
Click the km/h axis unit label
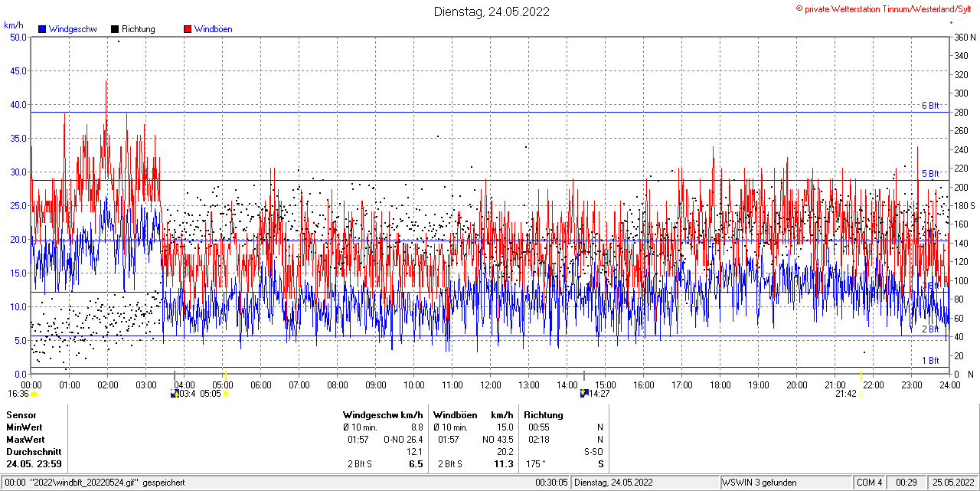point(14,25)
